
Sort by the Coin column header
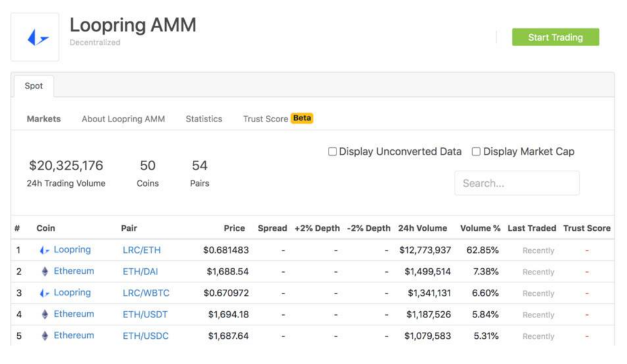(x=45, y=228)
